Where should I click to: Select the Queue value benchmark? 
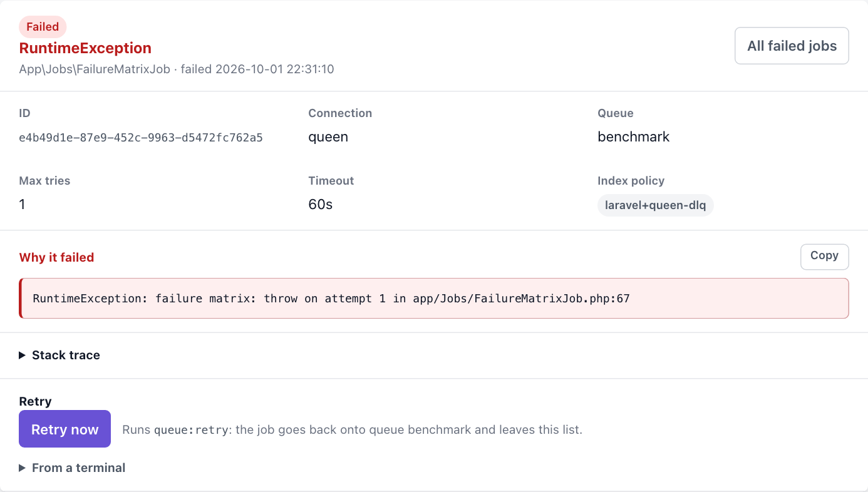pyautogui.click(x=634, y=137)
